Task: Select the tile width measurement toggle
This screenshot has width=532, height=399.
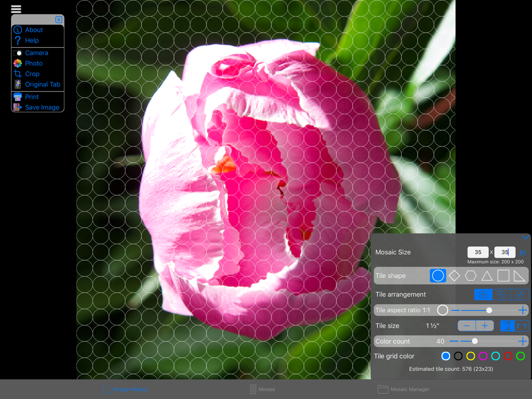Action: (x=521, y=326)
